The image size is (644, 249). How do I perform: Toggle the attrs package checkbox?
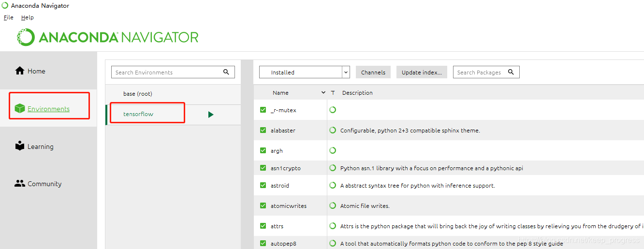[263, 226]
